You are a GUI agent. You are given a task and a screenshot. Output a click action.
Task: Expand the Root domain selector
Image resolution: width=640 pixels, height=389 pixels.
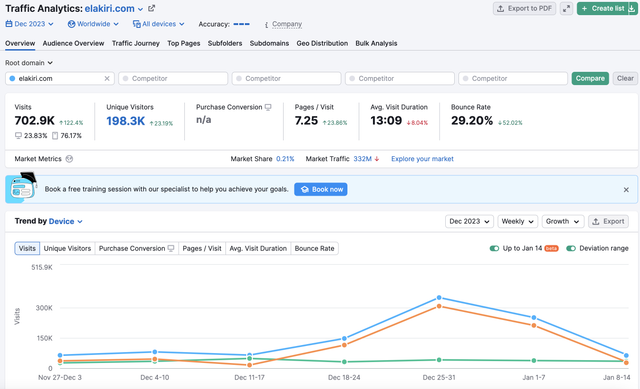point(29,63)
